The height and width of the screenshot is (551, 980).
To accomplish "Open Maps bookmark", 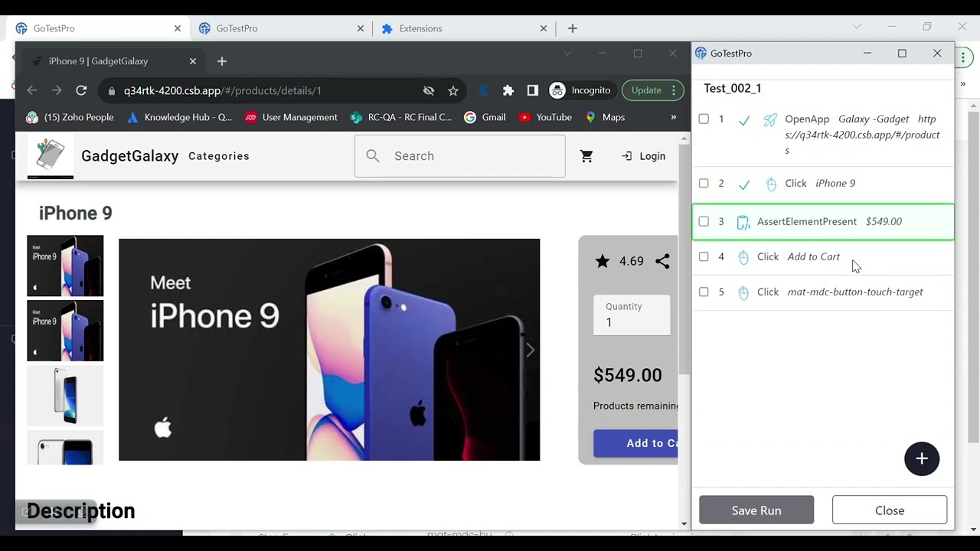I will click(605, 117).
